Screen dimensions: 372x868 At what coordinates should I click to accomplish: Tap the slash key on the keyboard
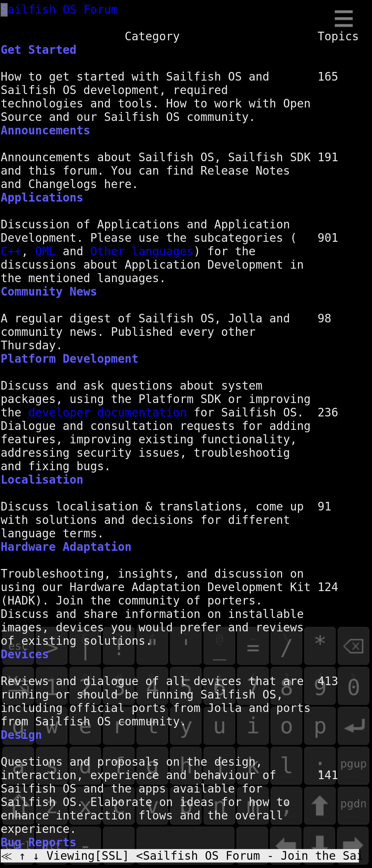coord(286,646)
